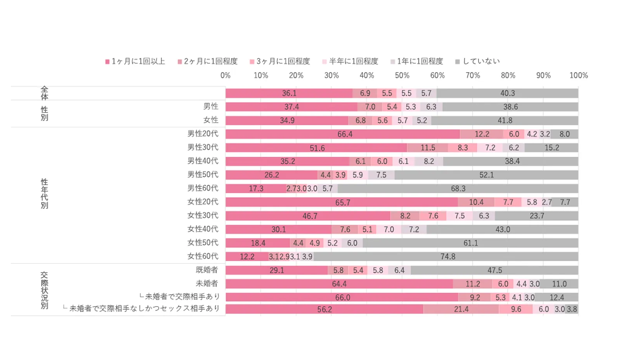Click the gray していない legend swatch
The height and width of the screenshot is (364, 621).
point(458,62)
